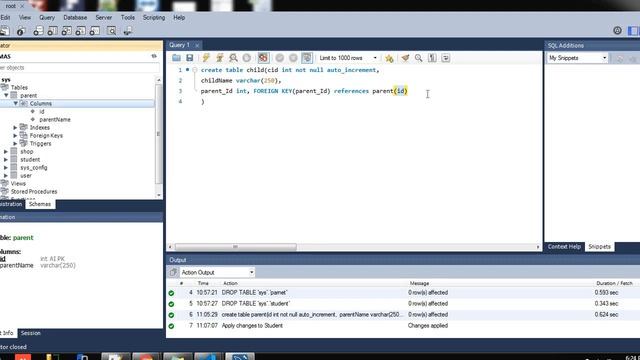Open the View menu
The image size is (640, 360).
tap(25, 18)
